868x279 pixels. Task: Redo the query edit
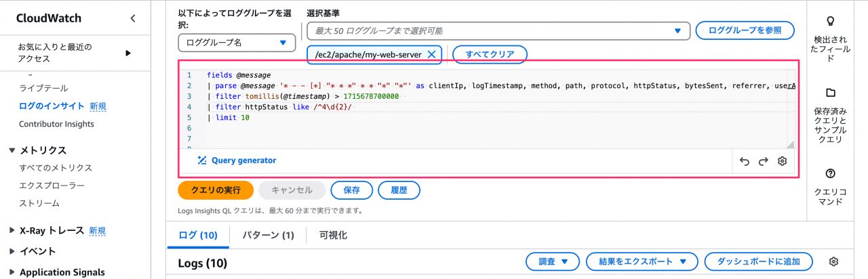[x=764, y=162]
